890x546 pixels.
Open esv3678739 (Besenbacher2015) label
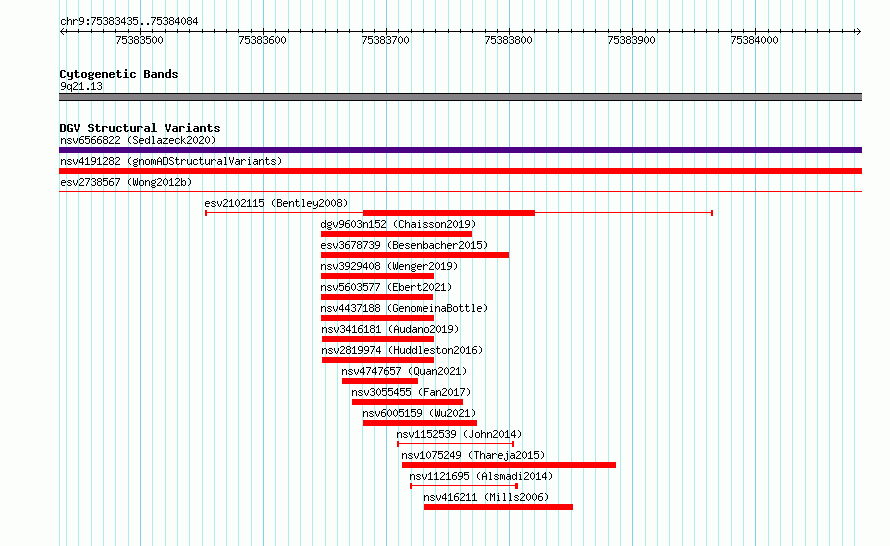pos(404,245)
